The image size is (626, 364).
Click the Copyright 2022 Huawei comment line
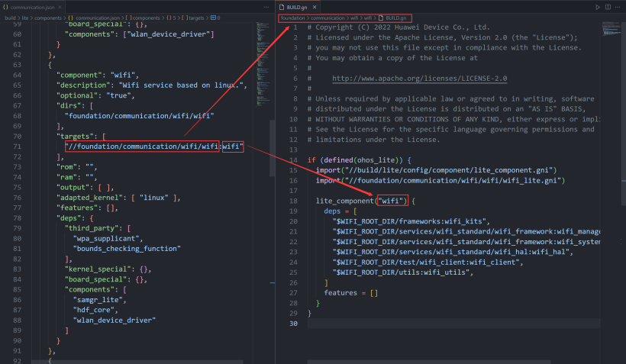(399, 27)
